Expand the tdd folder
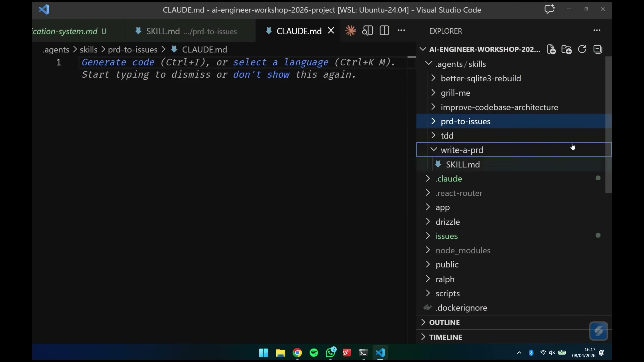The image size is (644, 362). click(x=513, y=136)
